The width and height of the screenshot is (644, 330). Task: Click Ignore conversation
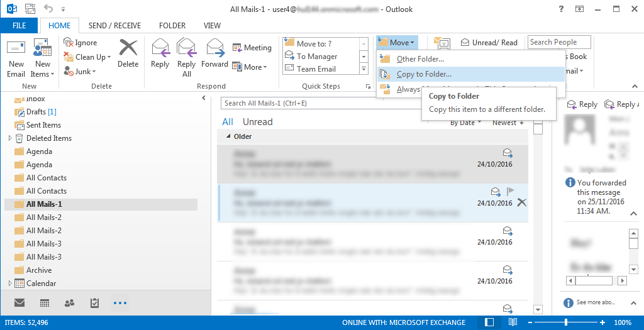tap(80, 43)
